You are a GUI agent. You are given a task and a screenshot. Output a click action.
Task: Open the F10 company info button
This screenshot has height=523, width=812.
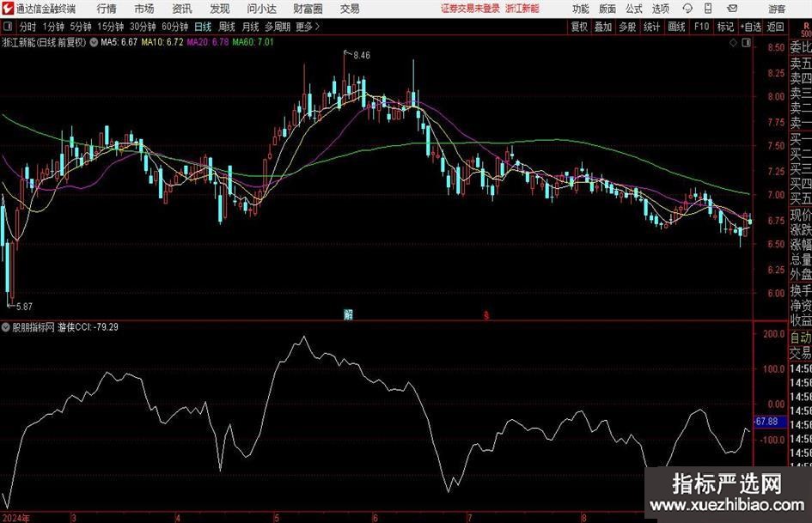[x=701, y=27]
